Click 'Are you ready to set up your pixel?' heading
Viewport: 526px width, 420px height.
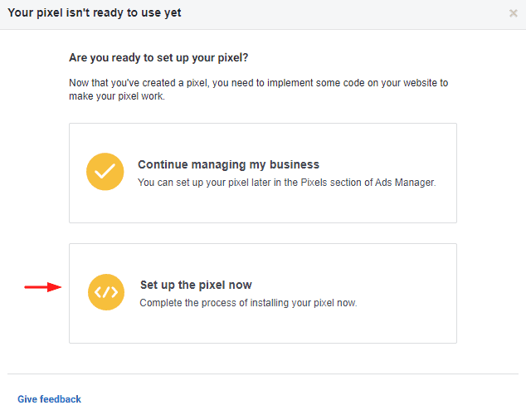[158, 58]
